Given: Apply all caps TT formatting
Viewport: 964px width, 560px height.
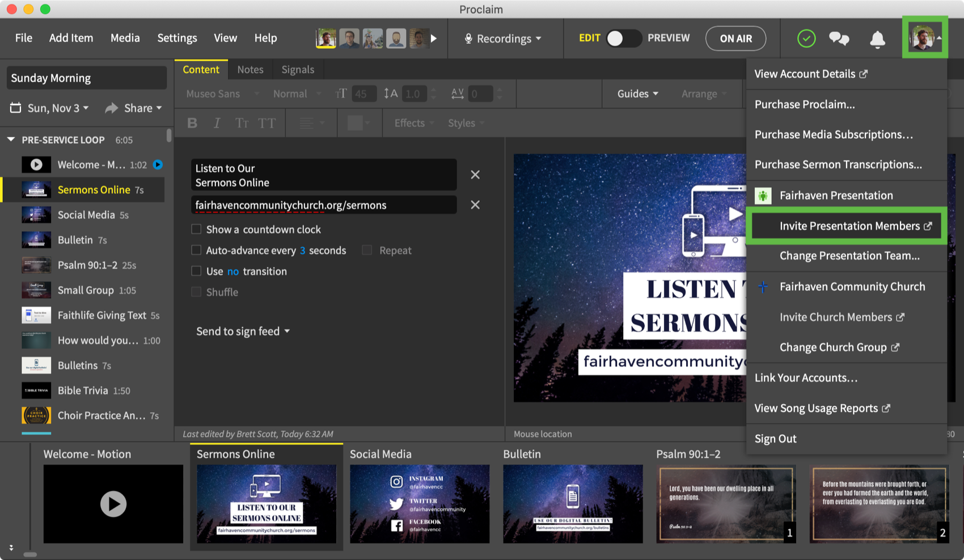Looking at the screenshot, I should click(267, 123).
